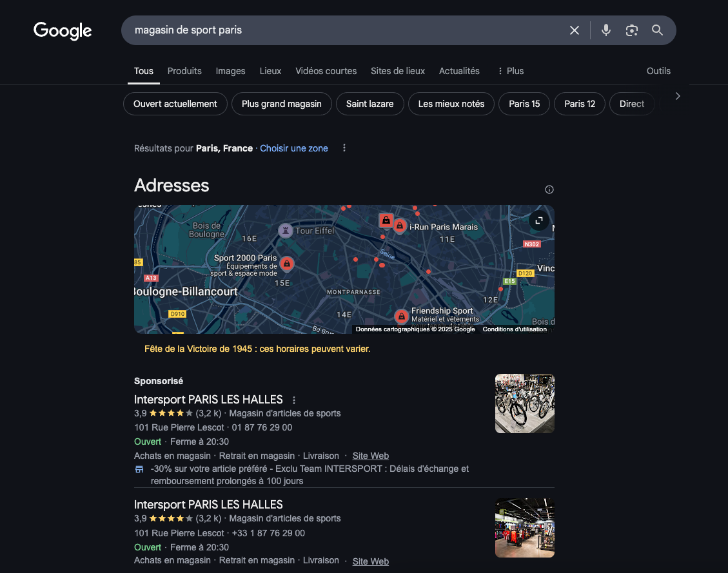The height and width of the screenshot is (573, 728).
Task: Open the Outils options
Action: 658,71
